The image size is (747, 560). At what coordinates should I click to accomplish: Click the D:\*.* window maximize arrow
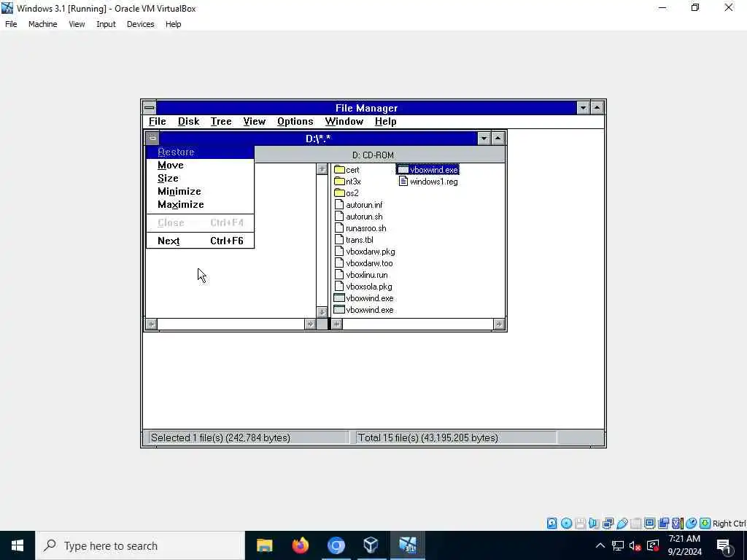coord(498,139)
